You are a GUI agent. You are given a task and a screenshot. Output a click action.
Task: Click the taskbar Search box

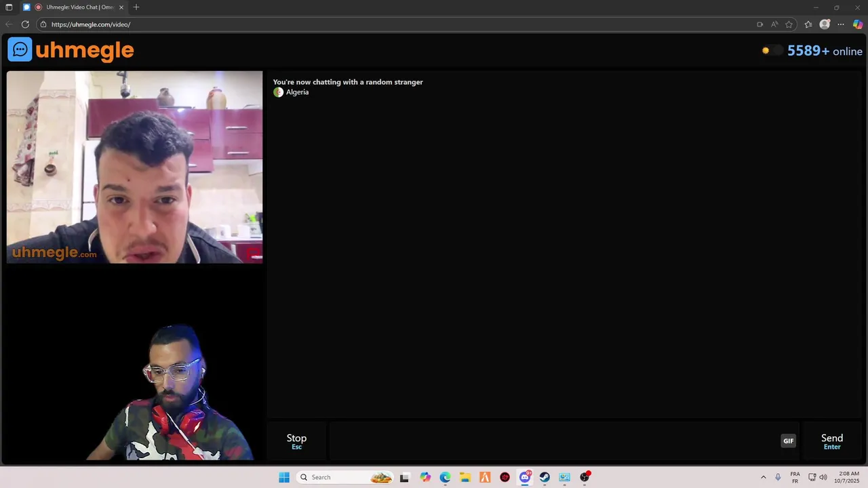tap(346, 477)
